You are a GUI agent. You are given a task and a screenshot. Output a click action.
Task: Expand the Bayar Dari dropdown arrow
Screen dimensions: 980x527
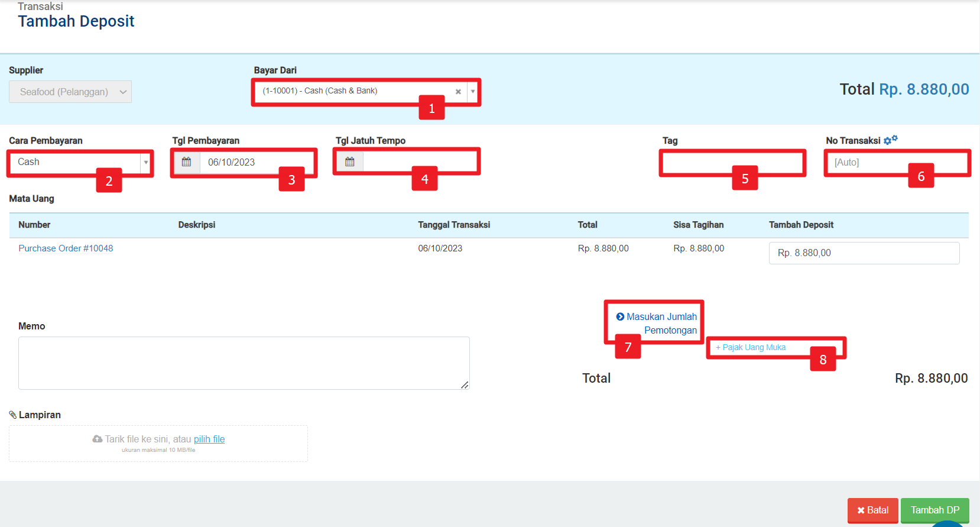[x=473, y=92]
